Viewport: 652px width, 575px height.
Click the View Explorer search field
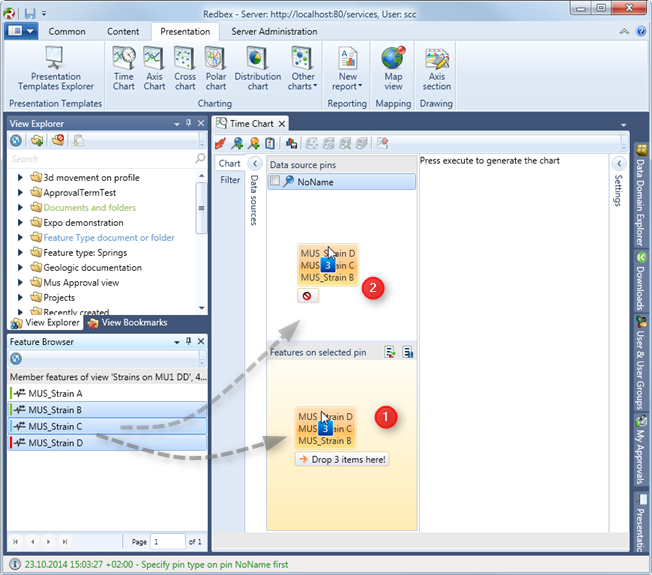(100, 159)
